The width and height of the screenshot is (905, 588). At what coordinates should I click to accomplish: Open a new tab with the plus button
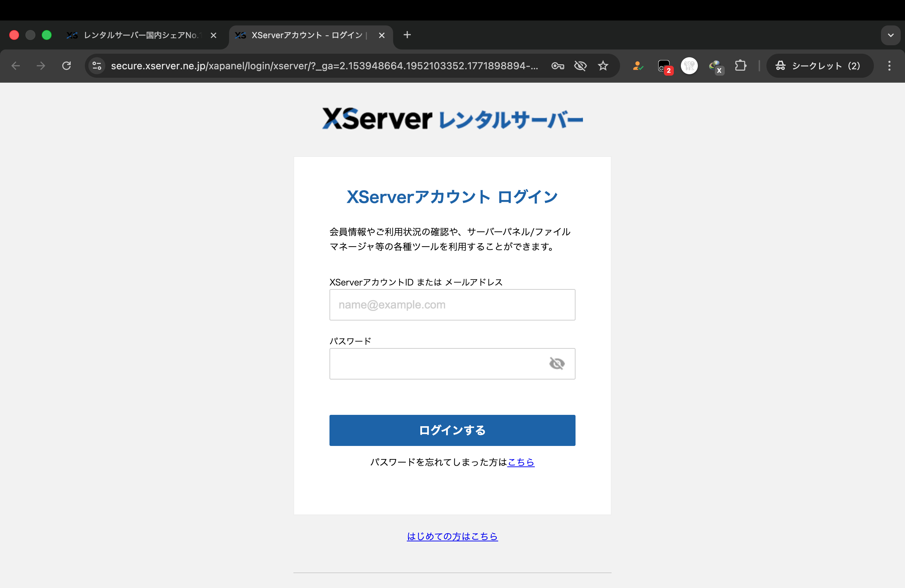(407, 35)
